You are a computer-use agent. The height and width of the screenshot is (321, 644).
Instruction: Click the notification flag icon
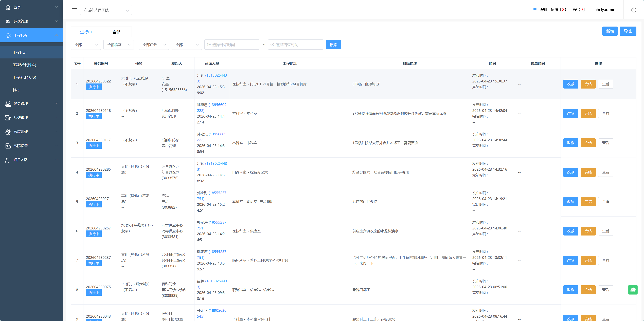click(x=535, y=9)
